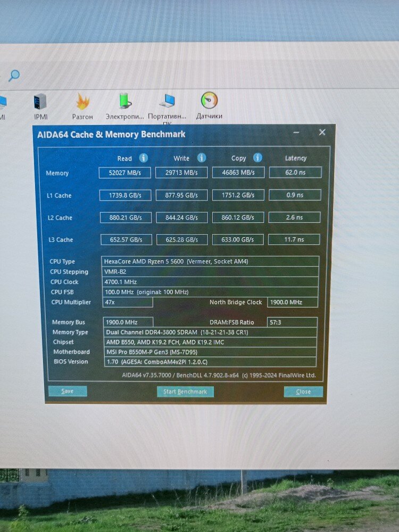399x532 pixels.
Task: Click Start Benchmark button
Action: pos(185,392)
